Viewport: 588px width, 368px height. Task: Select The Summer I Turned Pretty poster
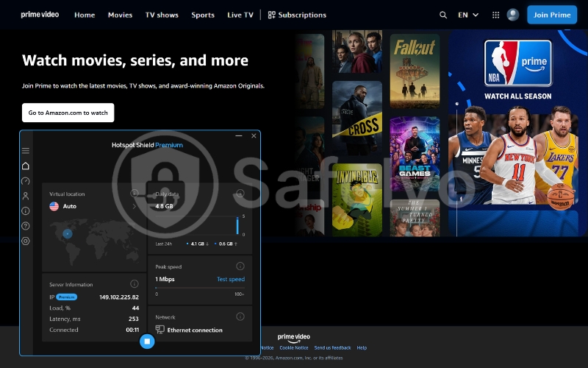pos(415,218)
